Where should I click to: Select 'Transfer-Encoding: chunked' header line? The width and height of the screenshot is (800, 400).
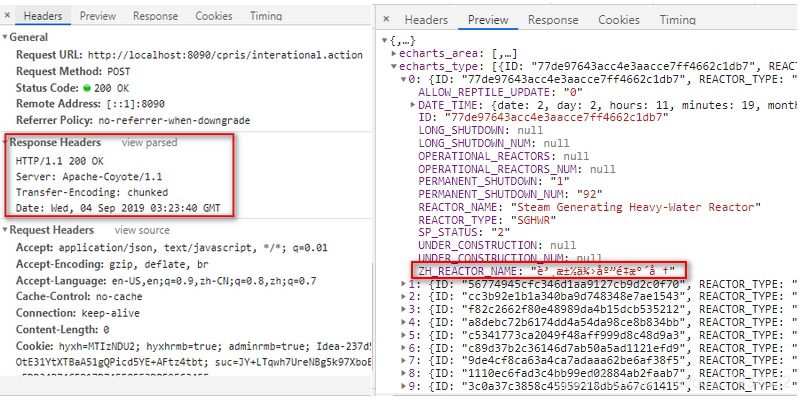click(x=92, y=192)
